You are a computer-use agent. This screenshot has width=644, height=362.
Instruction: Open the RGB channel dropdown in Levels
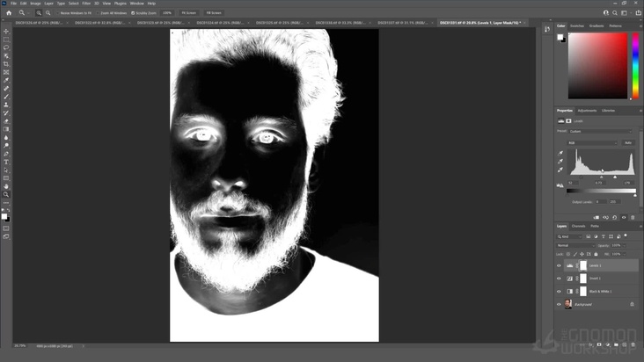pyautogui.click(x=592, y=143)
